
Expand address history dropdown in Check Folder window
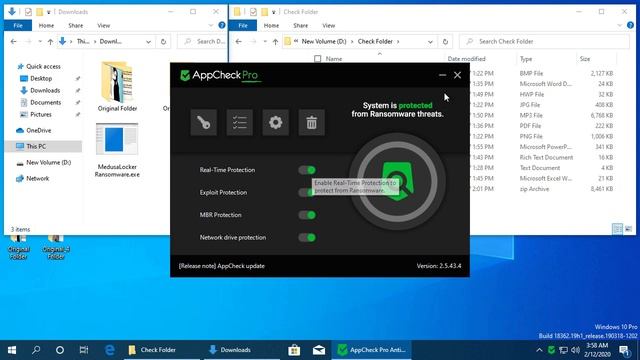[430, 42]
